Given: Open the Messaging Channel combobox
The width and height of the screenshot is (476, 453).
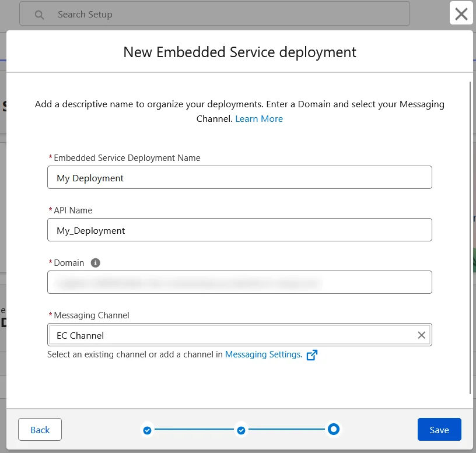Looking at the screenshot, I should [233, 335].
